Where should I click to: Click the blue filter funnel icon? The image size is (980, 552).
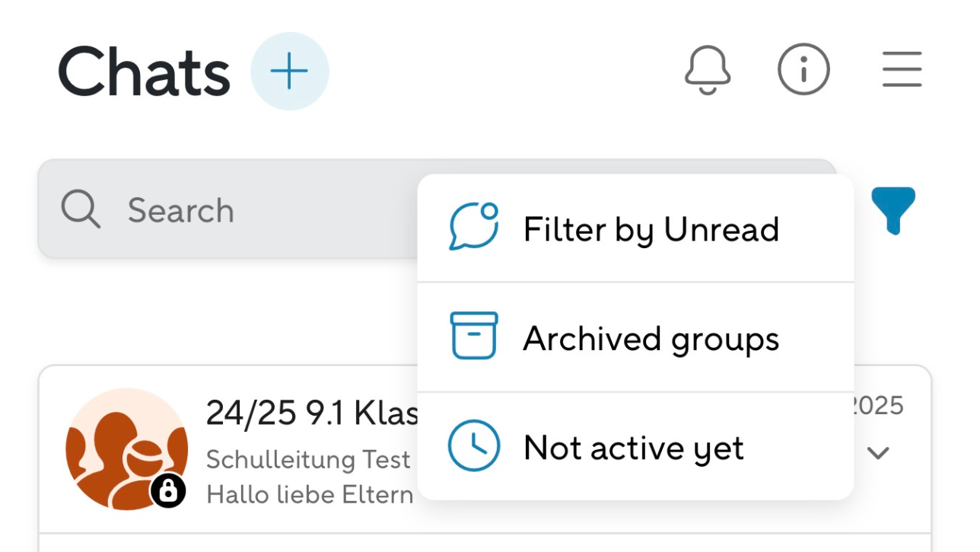click(893, 210)
